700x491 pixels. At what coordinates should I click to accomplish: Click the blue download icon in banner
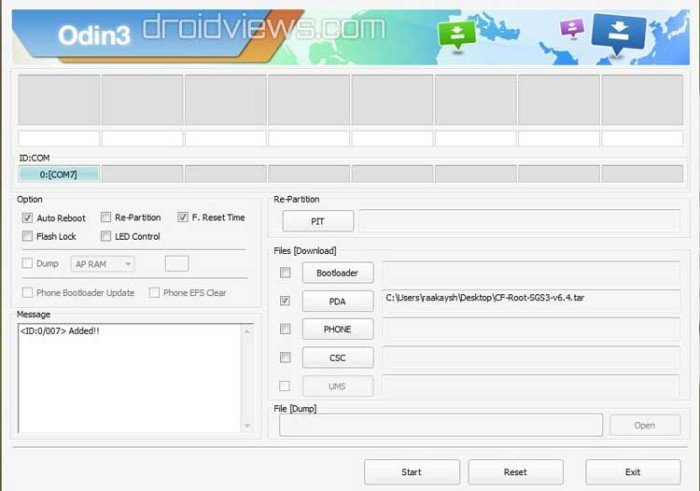[x=618, y=34]
